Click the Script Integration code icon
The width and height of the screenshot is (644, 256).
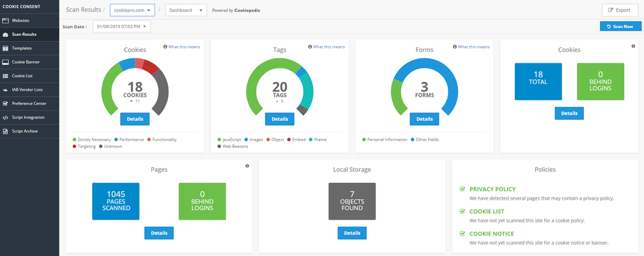click(5, 117)
